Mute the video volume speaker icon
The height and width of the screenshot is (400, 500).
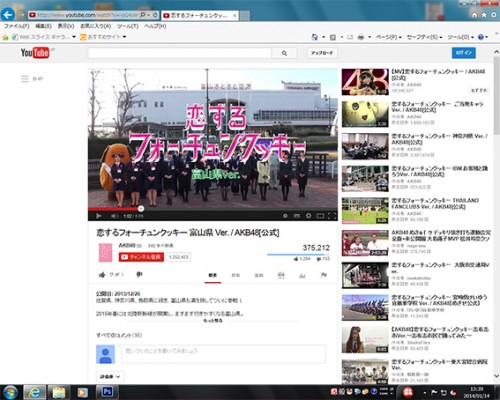coord(114,216)
